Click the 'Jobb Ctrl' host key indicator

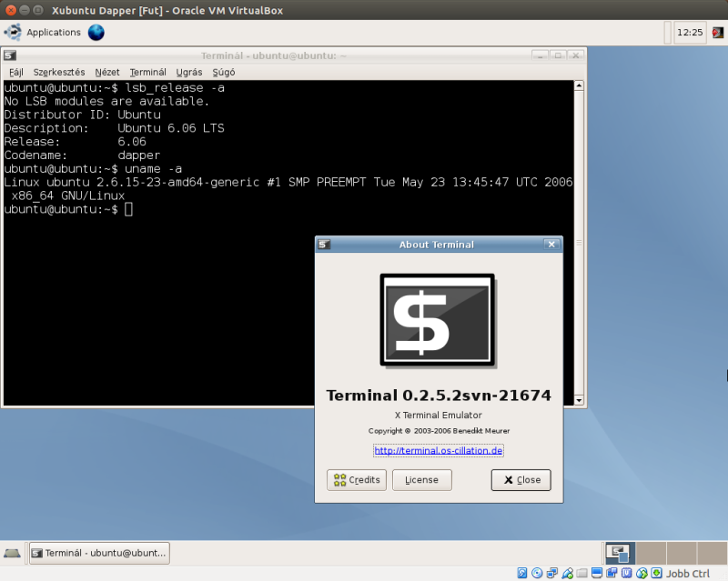click(x=688, y=574)
